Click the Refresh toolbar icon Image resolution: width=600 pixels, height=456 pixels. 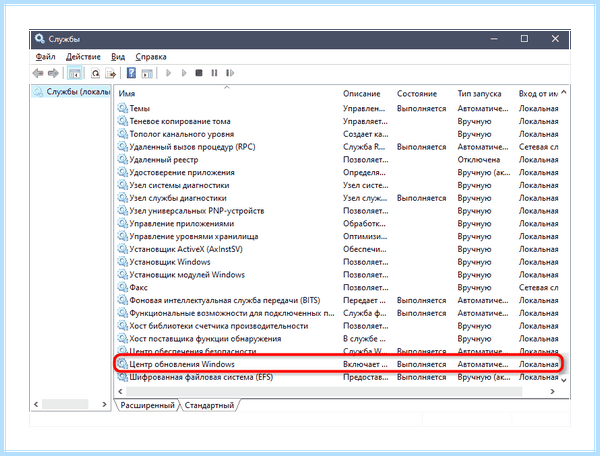tap(95, 73)
